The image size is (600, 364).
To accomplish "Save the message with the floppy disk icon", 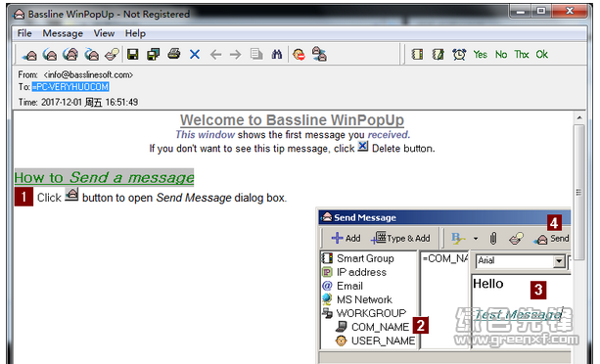I will click(133, 54).
